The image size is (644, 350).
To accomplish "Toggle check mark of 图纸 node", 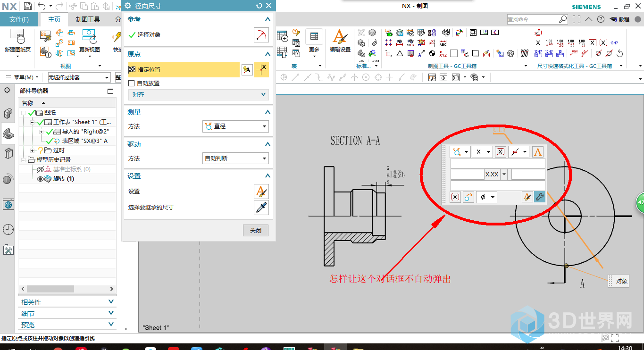I will point(32,113).
